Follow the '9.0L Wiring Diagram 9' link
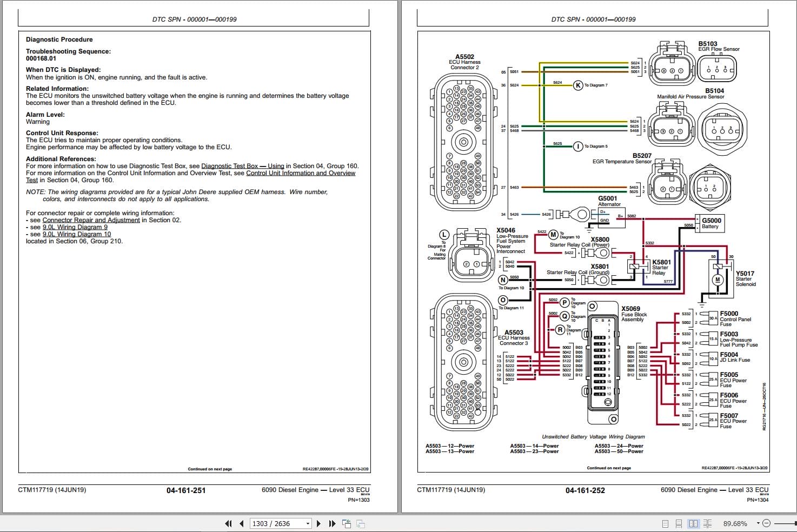 click(x=75, y=227)
